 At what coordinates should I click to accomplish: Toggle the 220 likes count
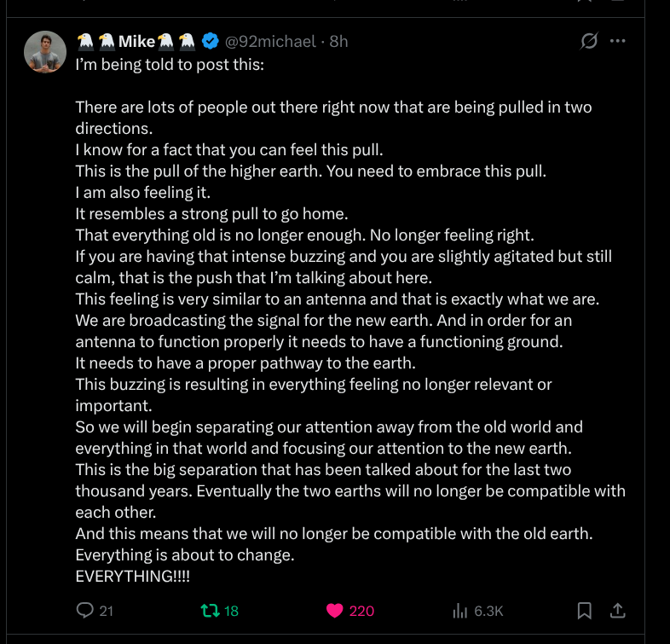click(x=361, y=611)
